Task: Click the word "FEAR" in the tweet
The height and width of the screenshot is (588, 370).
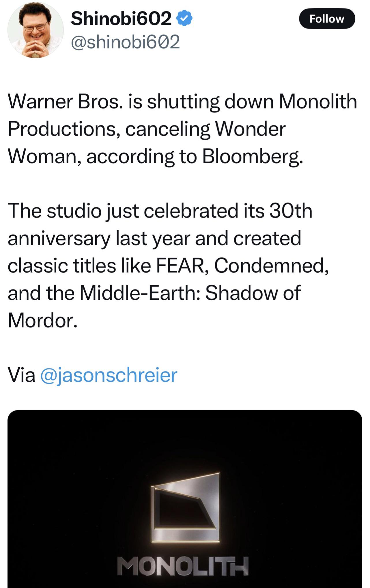Action: tap(180, 265)
